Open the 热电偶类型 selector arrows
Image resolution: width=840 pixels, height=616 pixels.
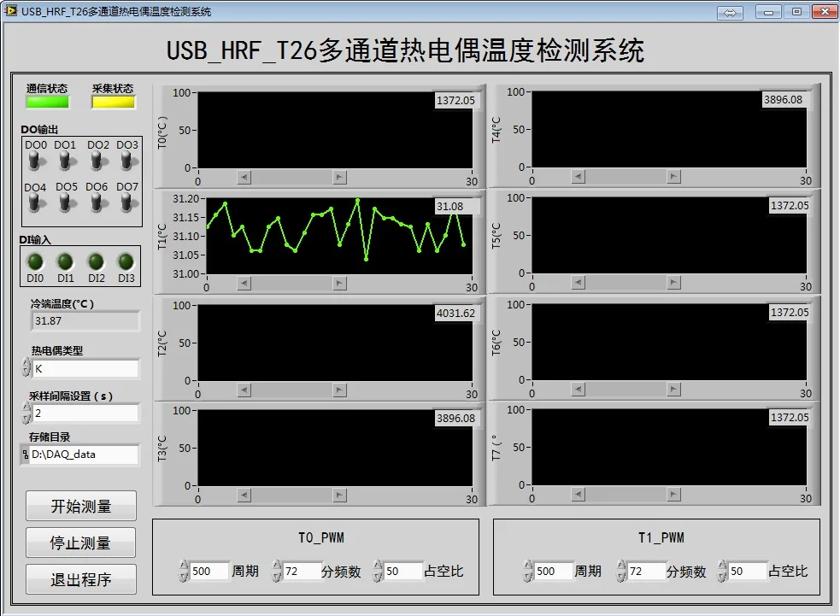tap(26, 368)
